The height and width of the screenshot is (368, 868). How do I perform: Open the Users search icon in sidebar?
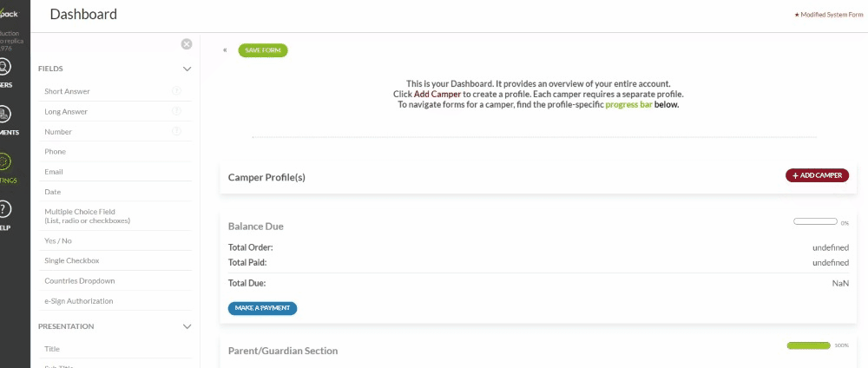pos(4,67)
